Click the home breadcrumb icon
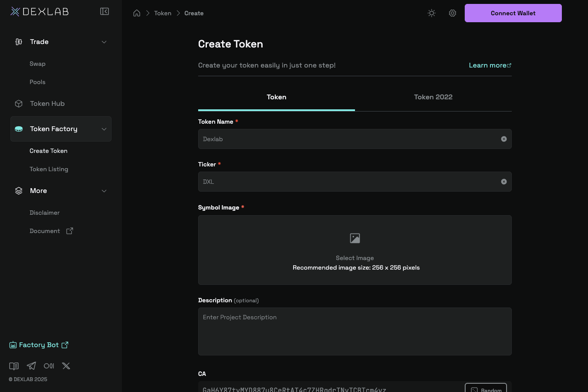The width and height of the screenshot is (588, 392). pyautogui.click(x=137, y=13)
